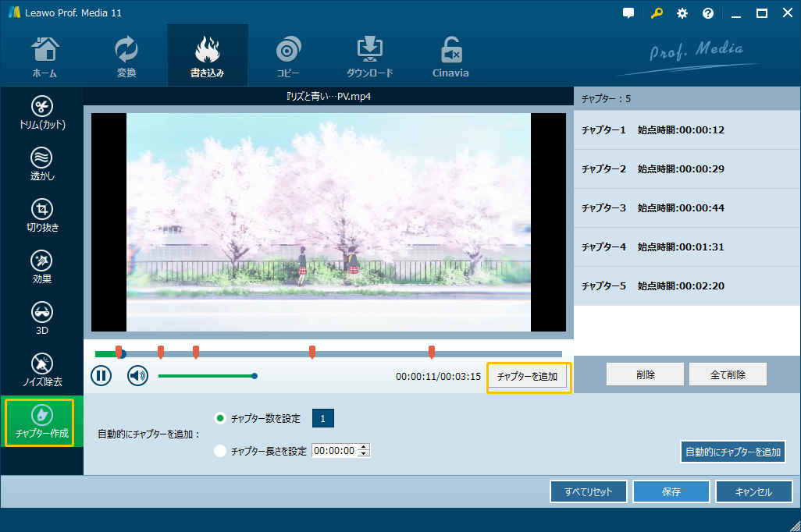Click the『リズと青い…PV.mp4 file title
This screenshot has height=532, width=801.
pos(329,96)
